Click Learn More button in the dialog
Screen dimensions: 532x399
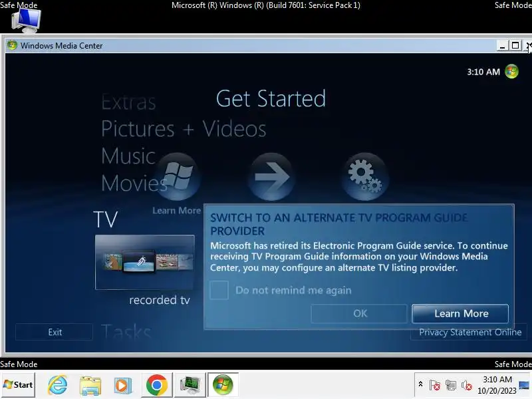460,313
